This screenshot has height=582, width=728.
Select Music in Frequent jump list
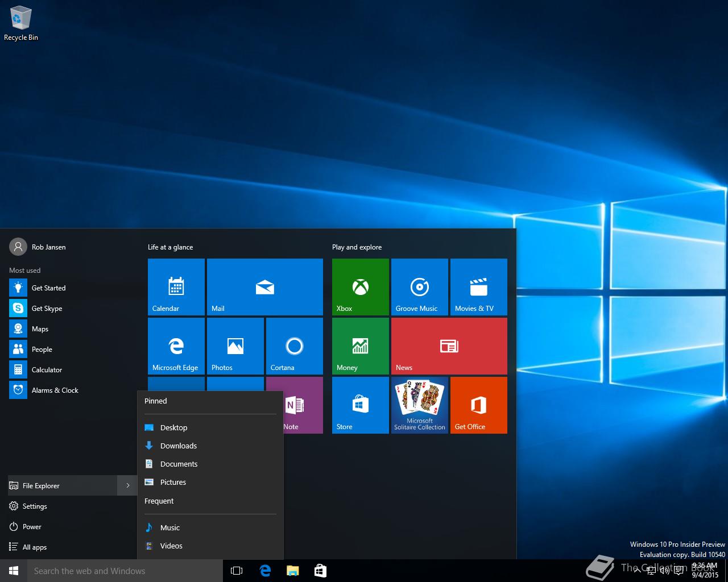pos(210,527)
